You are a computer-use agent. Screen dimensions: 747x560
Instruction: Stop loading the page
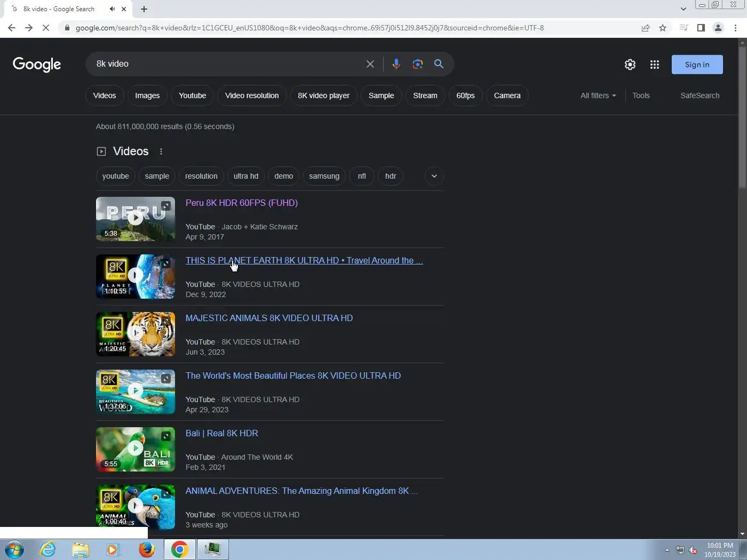coord(46,28)
